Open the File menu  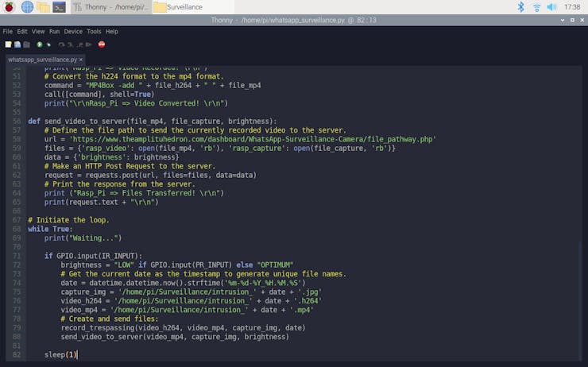tap(8, 32)
